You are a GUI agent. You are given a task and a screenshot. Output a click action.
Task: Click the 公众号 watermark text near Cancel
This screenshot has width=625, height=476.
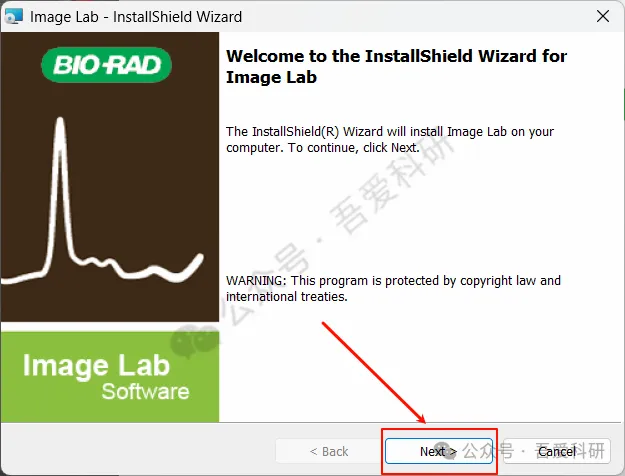488,451
